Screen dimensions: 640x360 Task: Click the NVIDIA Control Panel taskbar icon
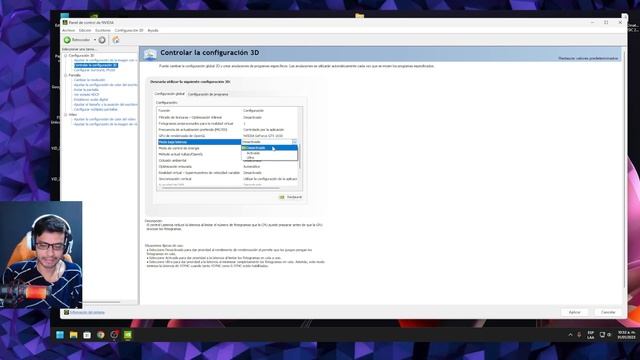tap(128, 335)
